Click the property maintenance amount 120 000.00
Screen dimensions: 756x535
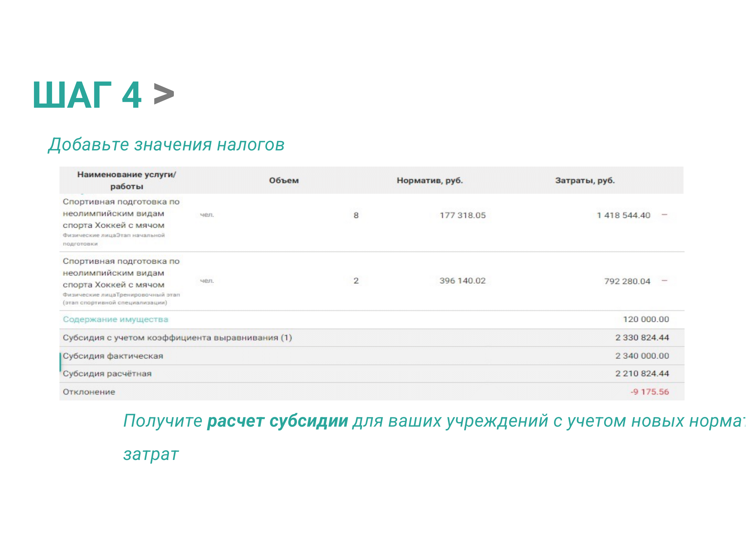point(646,319)
